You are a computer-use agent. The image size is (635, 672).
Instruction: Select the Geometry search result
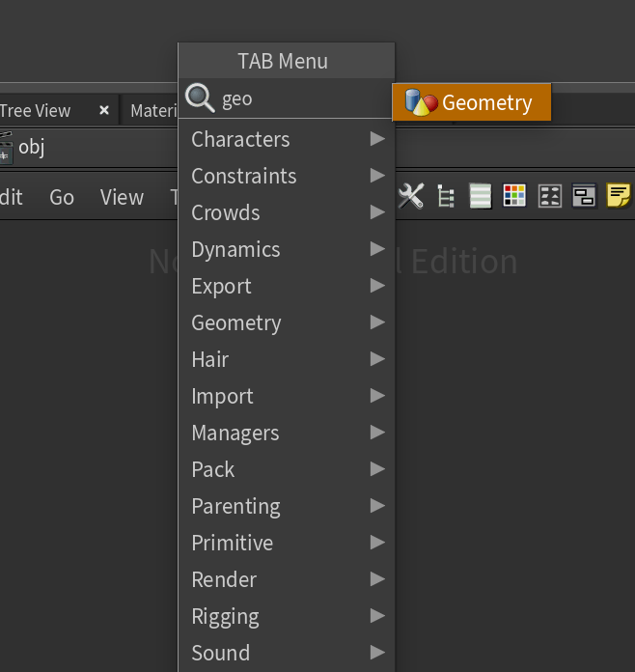point(471,102)
